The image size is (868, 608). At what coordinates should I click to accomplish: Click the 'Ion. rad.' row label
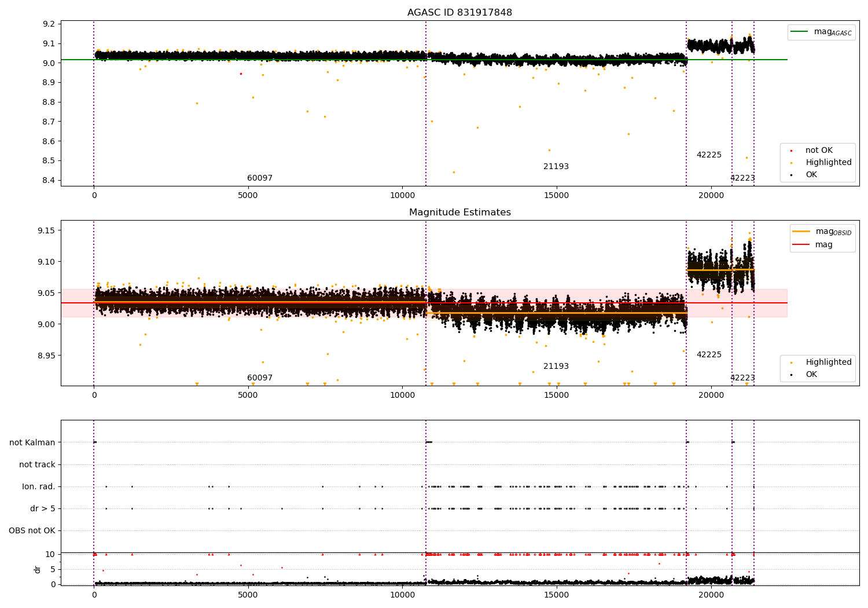39,487
